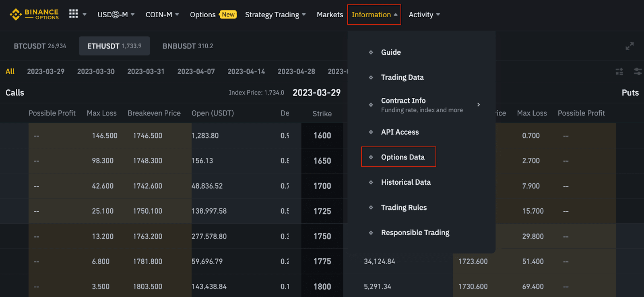The image size is (644, 297).
Task: Expand the Strategy Trading dropdown
Action: 275,14
